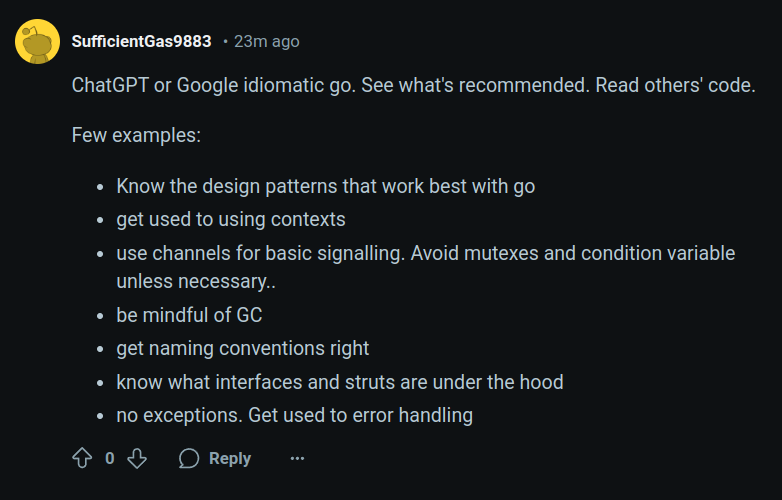This screenshot has width=782, height=500.
Task: Click the 'Know the design patterns' bullet
Action: pyautogui.click(x=326, y=186)
